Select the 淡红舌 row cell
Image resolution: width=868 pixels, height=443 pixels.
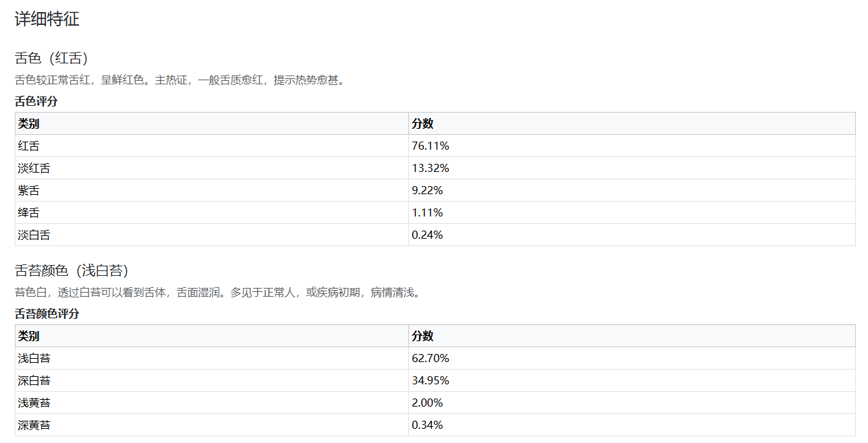pos(212,168)
